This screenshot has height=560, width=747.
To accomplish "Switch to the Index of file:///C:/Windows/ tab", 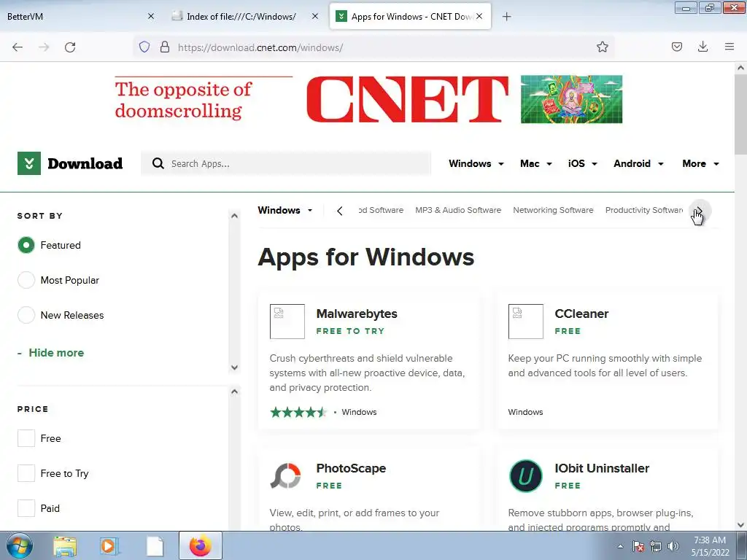I will pos(245,16).
